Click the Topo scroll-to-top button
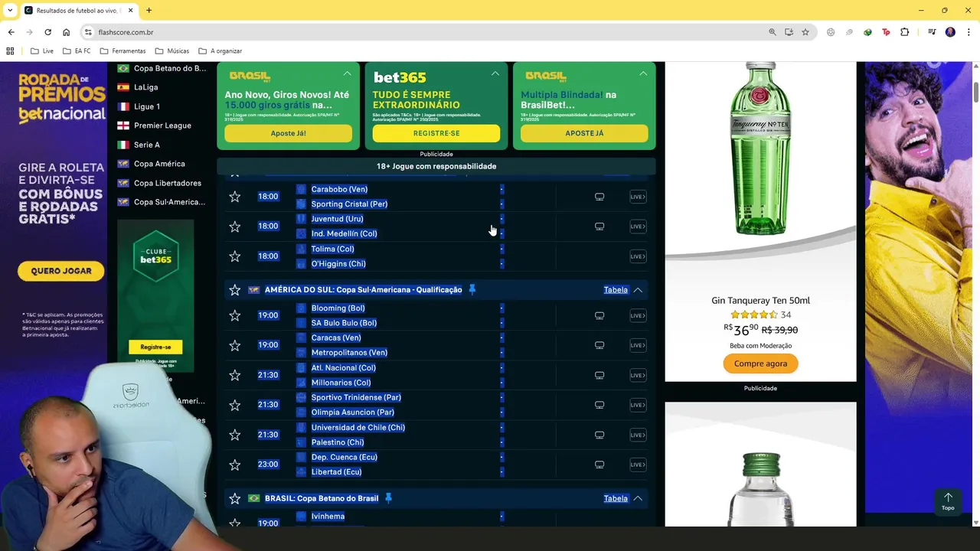The height and width of the screenshot is (551, 980). [948, 501]
